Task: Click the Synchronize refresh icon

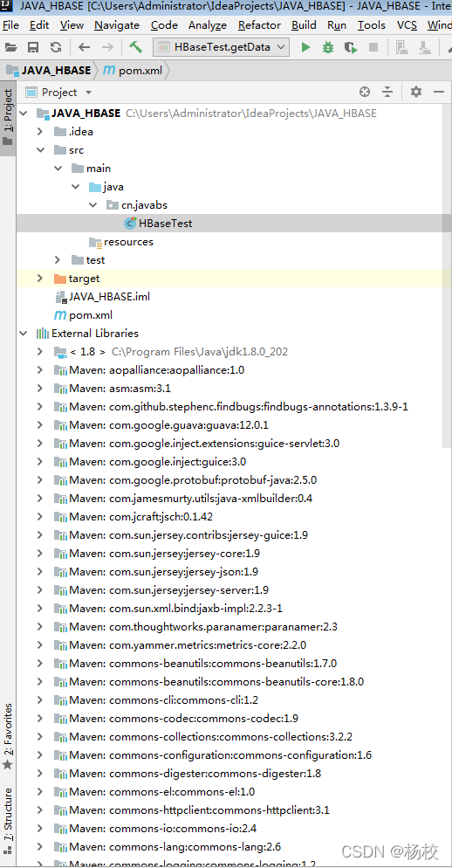Action: 55,47
